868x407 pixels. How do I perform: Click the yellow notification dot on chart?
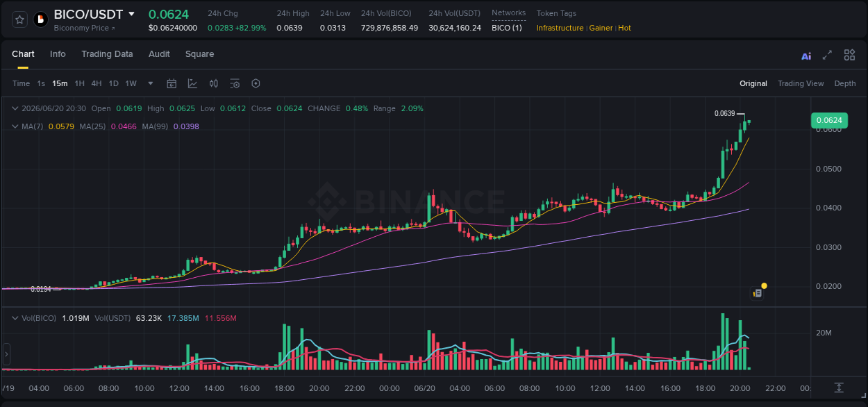pos(764,285)
